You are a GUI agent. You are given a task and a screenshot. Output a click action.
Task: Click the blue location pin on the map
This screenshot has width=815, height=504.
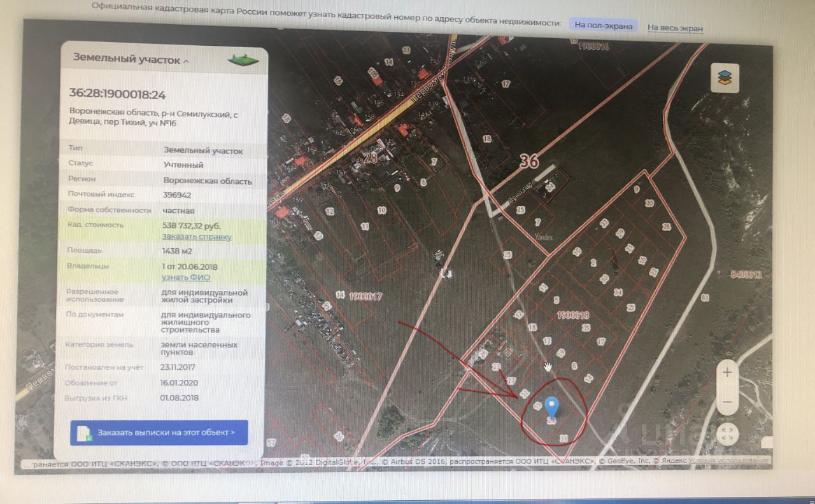click(x=552, y=407)
